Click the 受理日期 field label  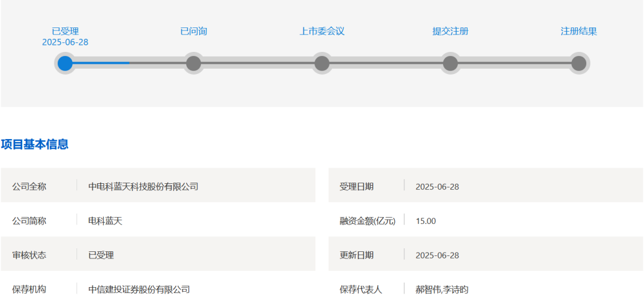click(357, 187)
